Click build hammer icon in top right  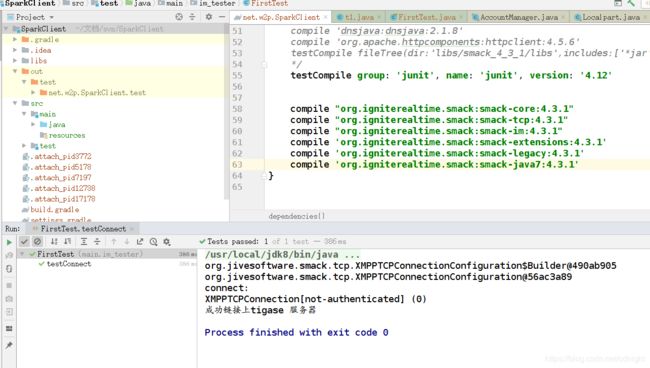(x=631, y=3)
